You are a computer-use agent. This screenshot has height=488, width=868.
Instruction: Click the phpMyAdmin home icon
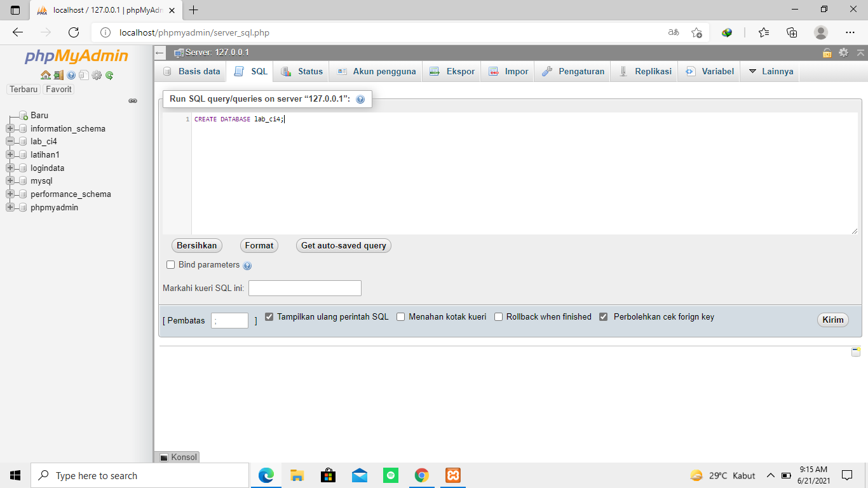click(46, 75)
